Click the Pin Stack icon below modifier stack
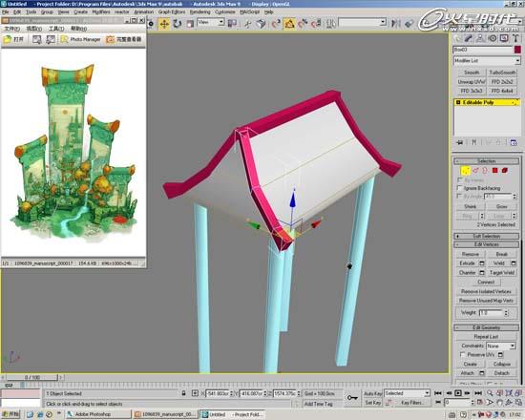525x420 pixels. click(460, 142)
